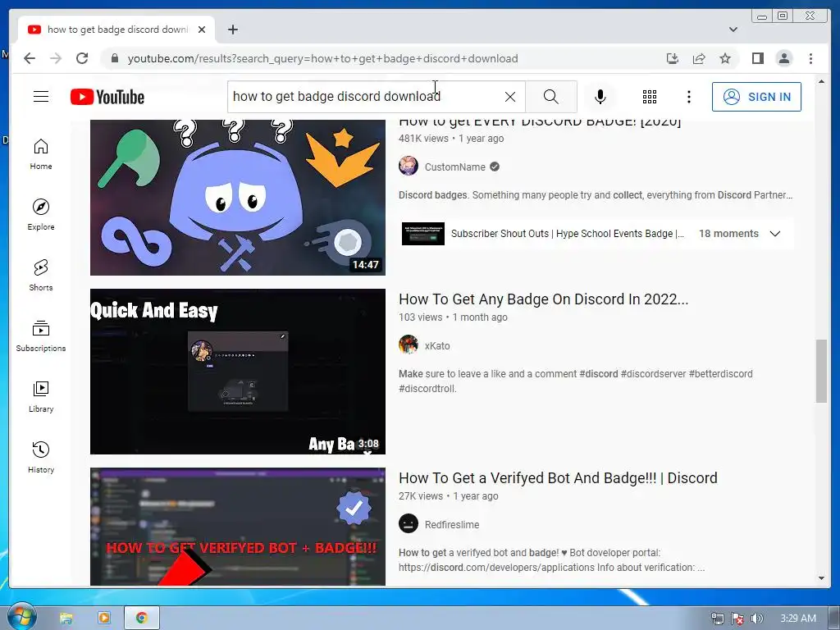840x630 pixels.
Task: Click the Subscriber Shout Outs moment text
Action: 568,234
